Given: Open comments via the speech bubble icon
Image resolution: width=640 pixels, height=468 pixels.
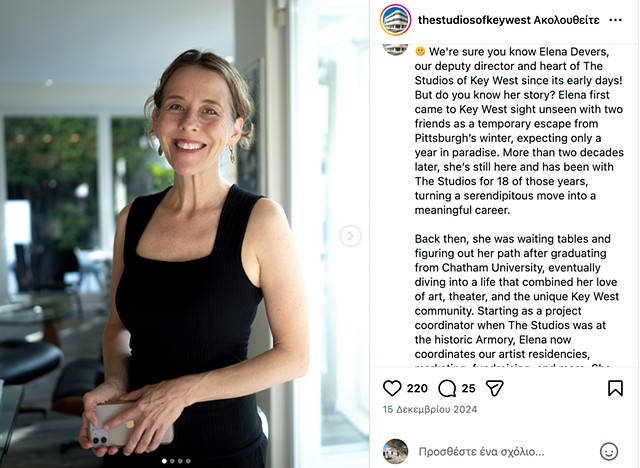Looking at the screenshot, I should pyautogui.click(x=447, y=388).
